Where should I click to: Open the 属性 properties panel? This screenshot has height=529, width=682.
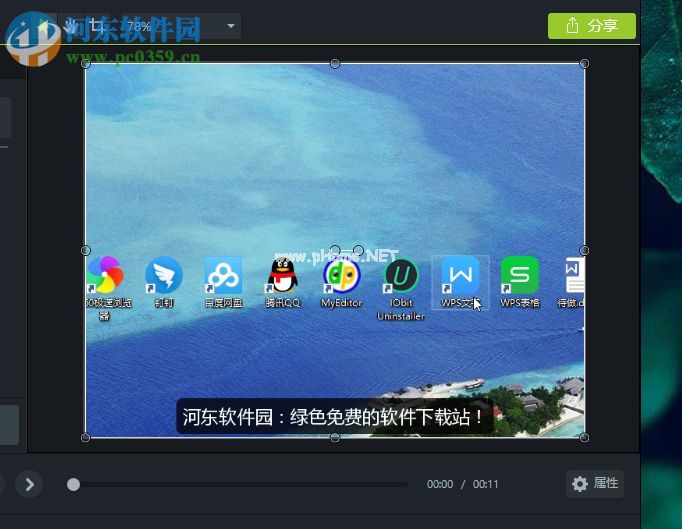[594, 484]
